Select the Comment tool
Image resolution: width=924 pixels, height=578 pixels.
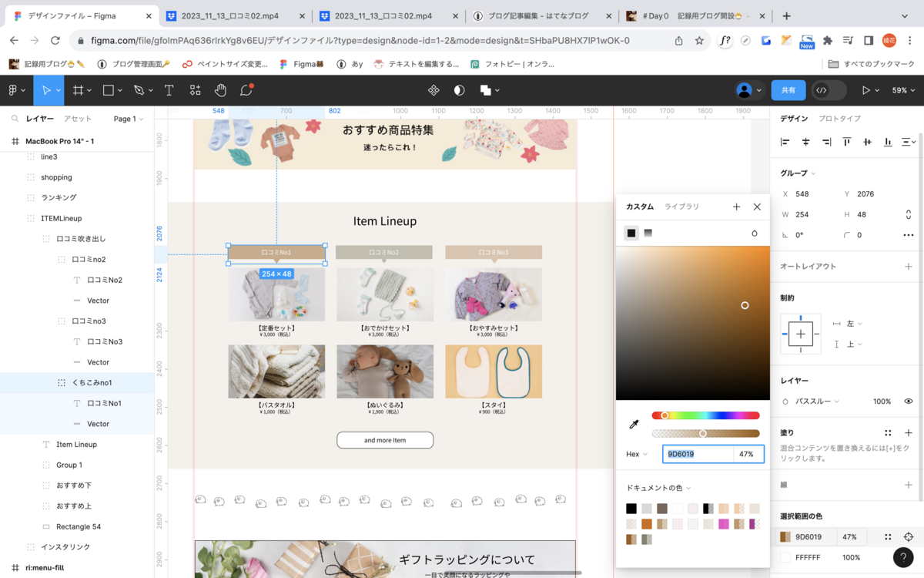coord(246,90)
